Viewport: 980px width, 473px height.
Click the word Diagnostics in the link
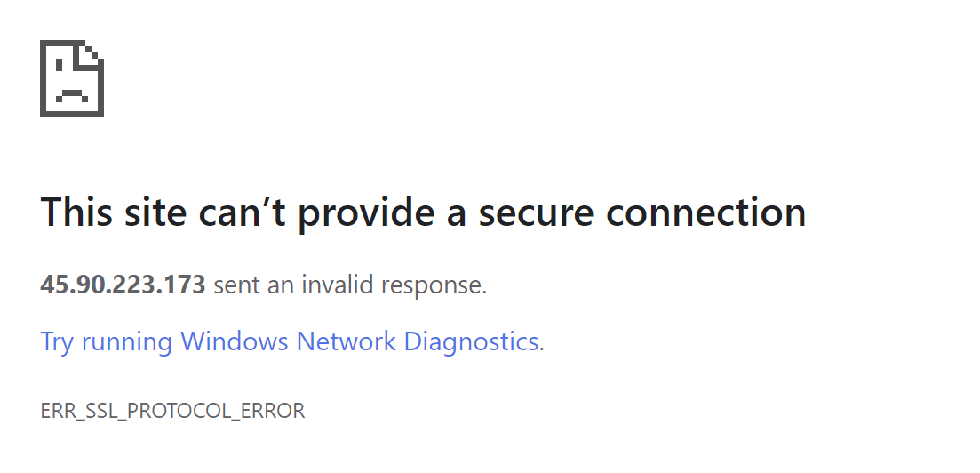click(x=471, y=341)
